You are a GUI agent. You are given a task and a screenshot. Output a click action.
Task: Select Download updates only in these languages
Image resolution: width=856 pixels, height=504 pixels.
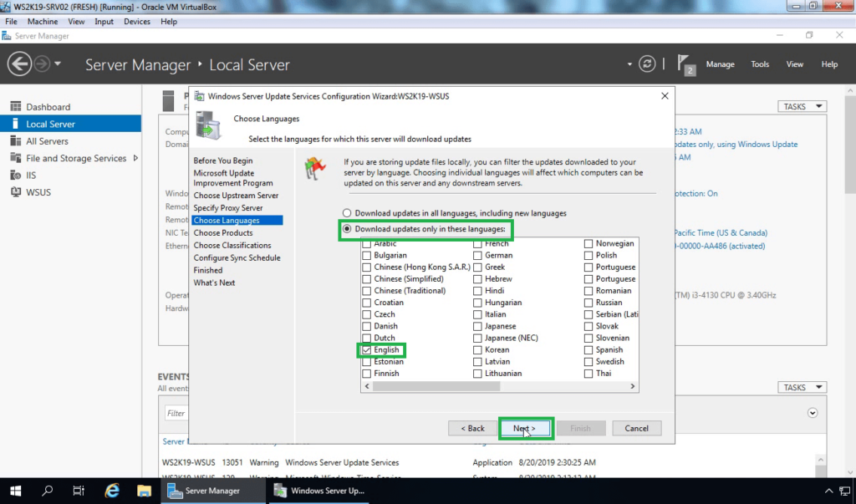pos(347,229)
